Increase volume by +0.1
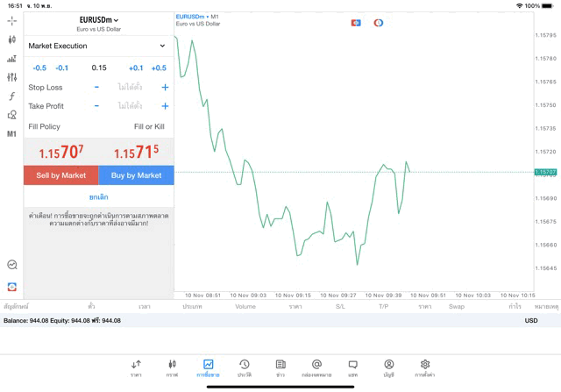 point(136,68)
